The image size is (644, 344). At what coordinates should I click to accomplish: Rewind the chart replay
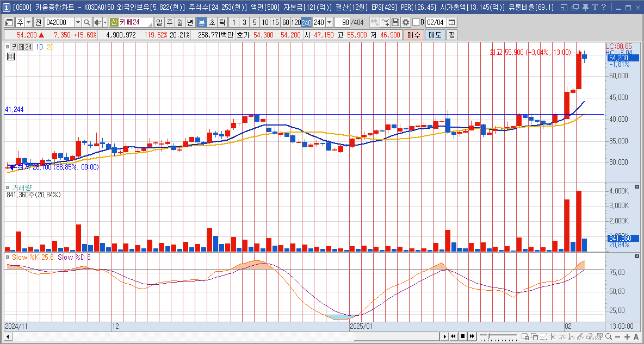pos(454,336)
